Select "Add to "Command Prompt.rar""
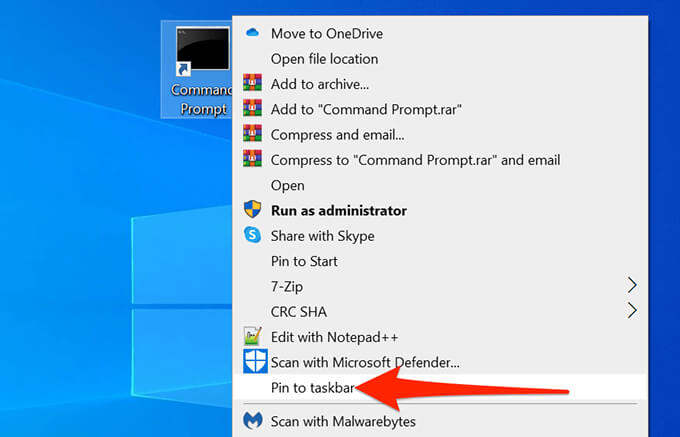 [x=440, y=109]
